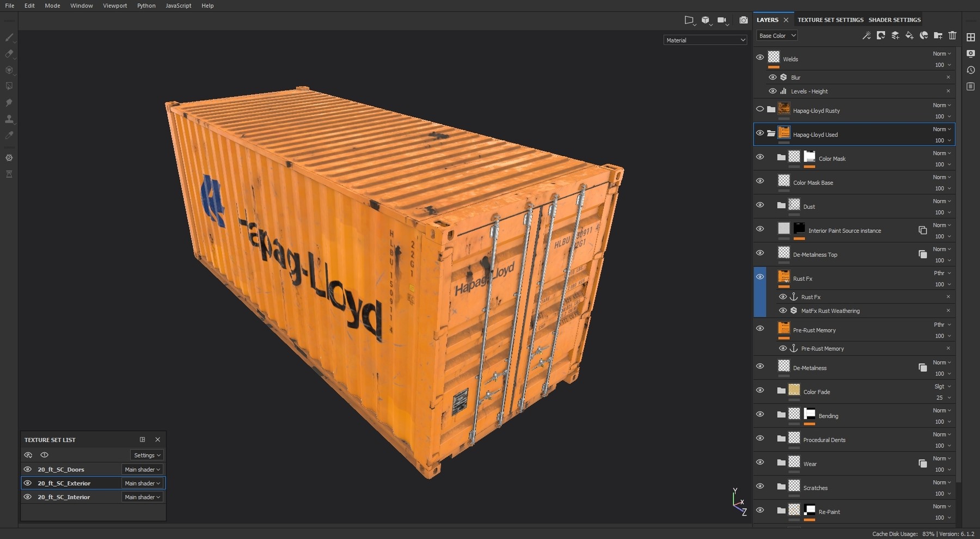This screenshot has height=539, width=980.
Task: Open the 3D/2D view mode cube icon
Action: pos(706,20)
